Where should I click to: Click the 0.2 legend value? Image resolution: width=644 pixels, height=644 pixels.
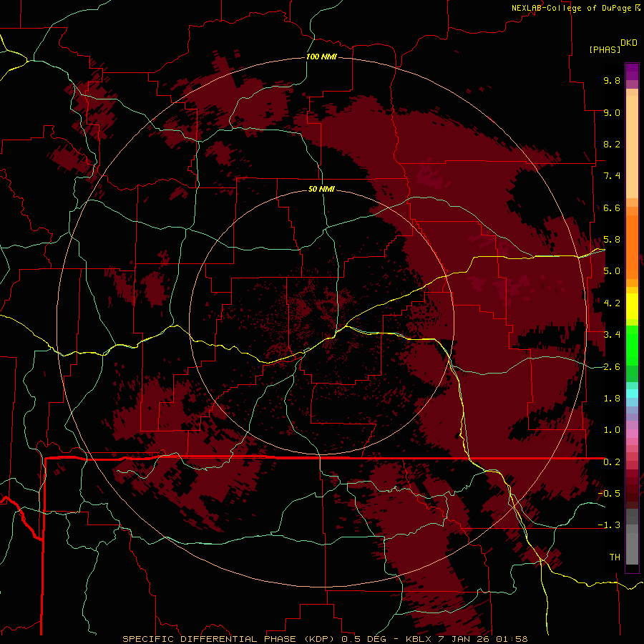pyautogui.click(x=612, y=462)
